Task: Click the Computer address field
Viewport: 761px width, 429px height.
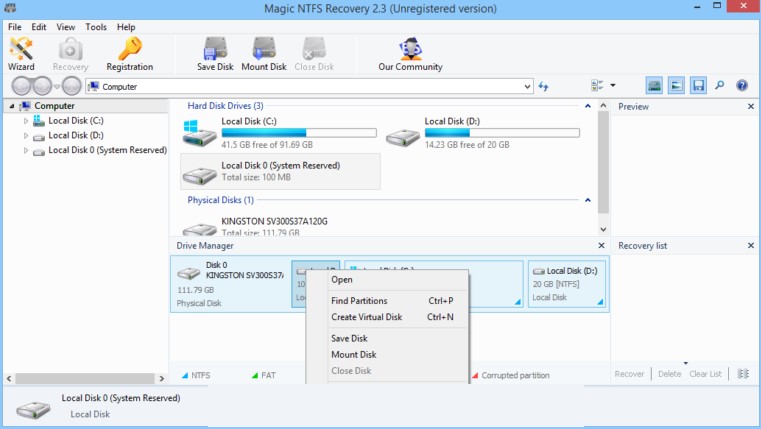Action: tap(310, 87)
